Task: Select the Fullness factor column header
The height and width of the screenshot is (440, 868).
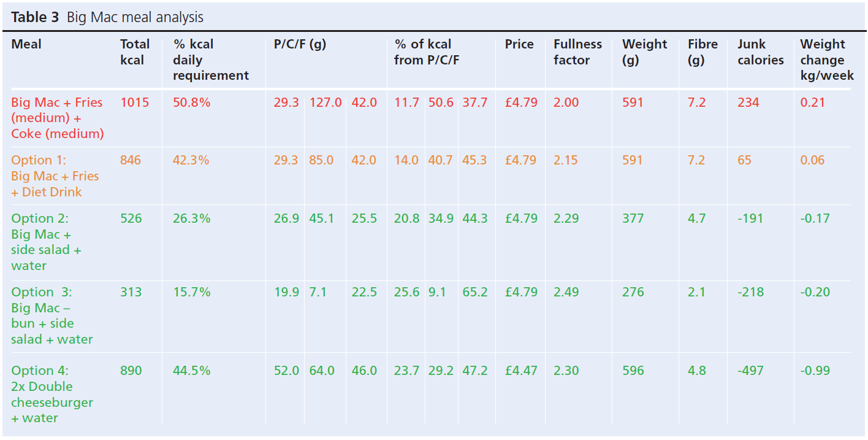Action: 577,52
